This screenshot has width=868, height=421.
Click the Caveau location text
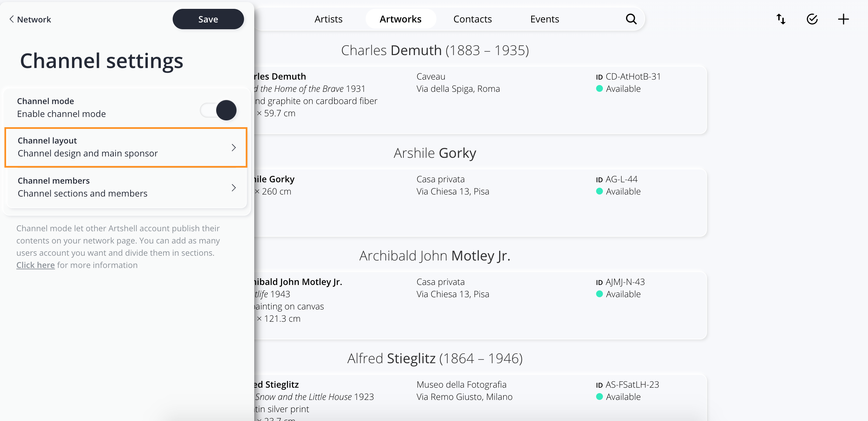431,77
